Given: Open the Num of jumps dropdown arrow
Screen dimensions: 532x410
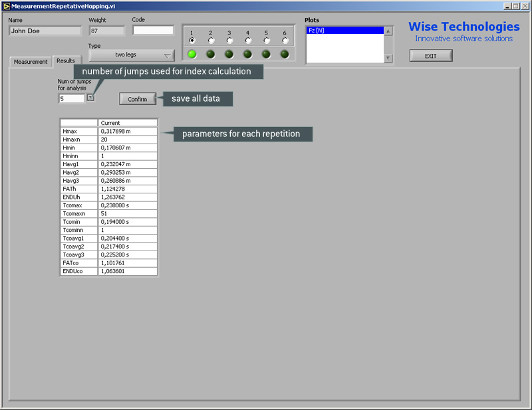Looking at the screenshot, I should pos(90,98).
